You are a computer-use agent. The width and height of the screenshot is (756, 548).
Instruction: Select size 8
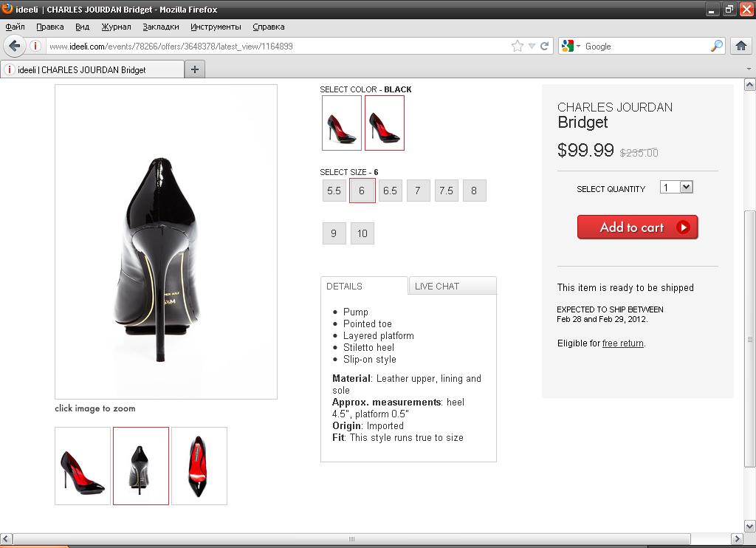[475, 191]
